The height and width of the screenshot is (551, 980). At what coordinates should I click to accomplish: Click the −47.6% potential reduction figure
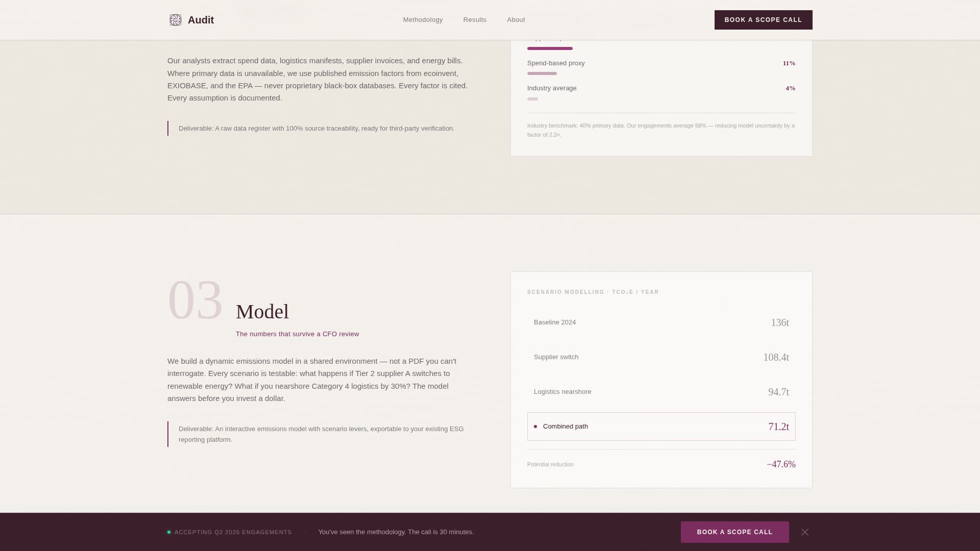[781, 464]
